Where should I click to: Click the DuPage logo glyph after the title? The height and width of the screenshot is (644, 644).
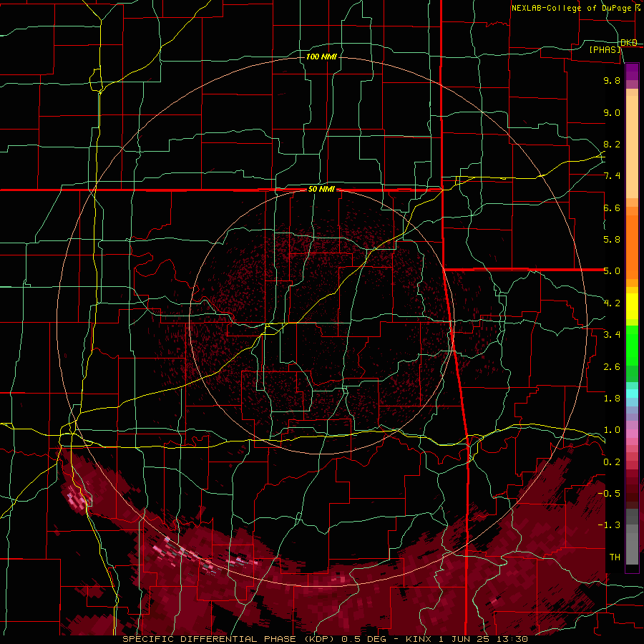(637, 8)
